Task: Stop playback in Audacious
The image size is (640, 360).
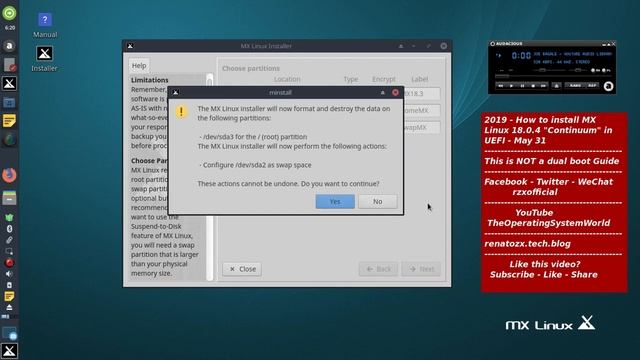Action: pos(533,86)
